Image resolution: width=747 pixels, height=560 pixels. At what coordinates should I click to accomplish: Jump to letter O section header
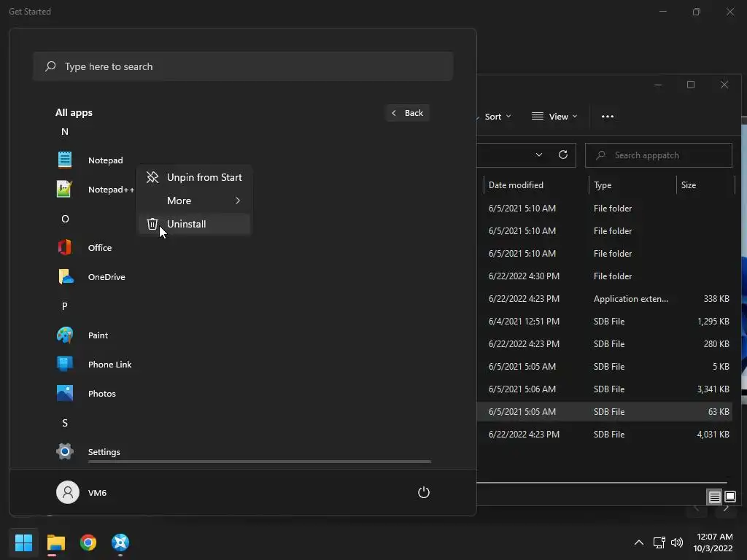(x=65, y=219)
